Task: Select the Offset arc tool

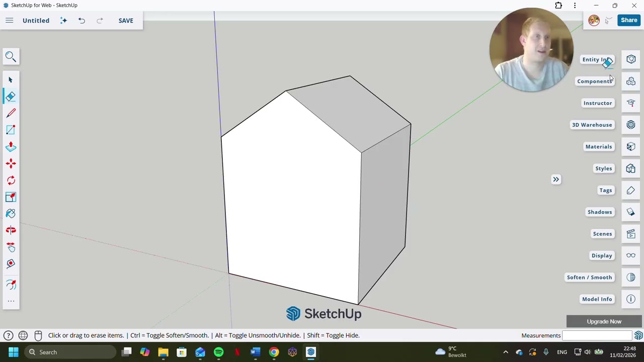Action: pos(11,285)
